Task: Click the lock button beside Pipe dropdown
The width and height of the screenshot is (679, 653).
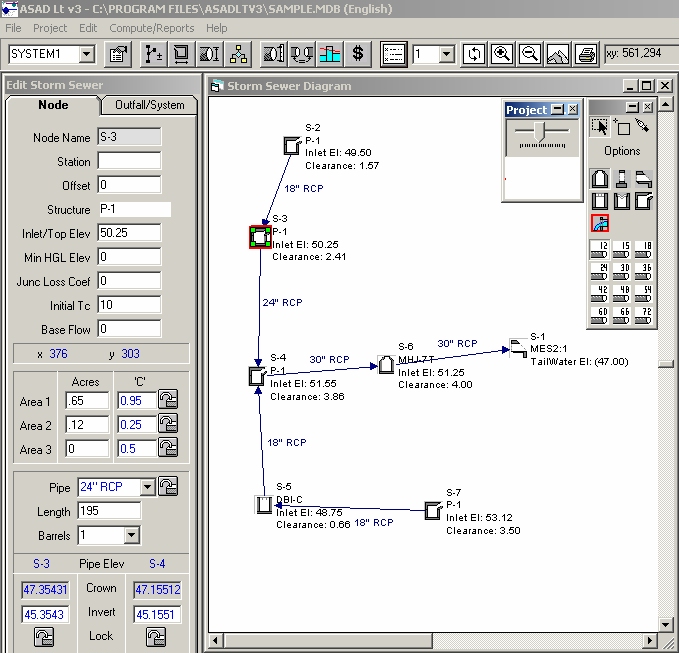Action: coord(168,486)
